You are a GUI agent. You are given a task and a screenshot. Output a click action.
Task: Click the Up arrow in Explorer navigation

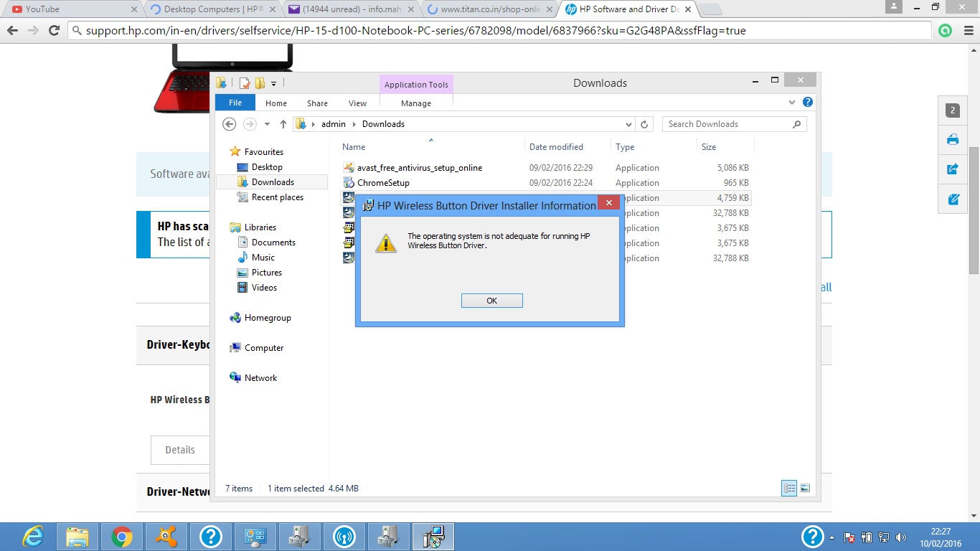click(283, 124)
